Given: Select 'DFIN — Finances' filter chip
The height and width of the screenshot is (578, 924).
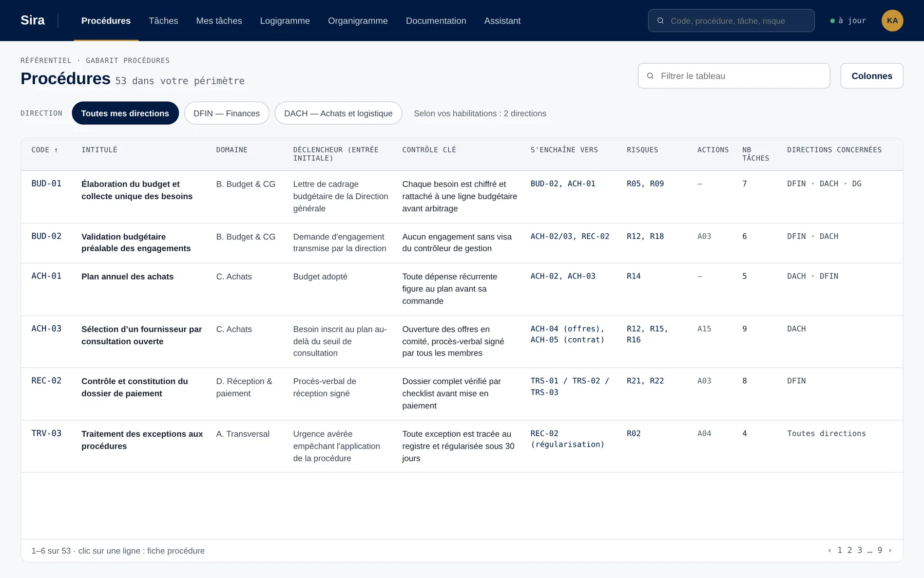Looking at the screenshot, I should point(226,113).
